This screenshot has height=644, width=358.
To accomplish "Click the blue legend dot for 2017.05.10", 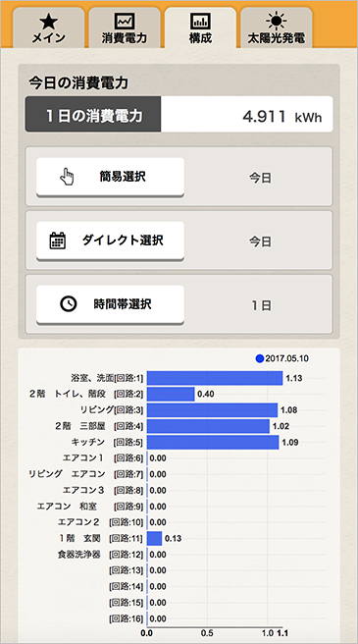I will coord(260,359).
